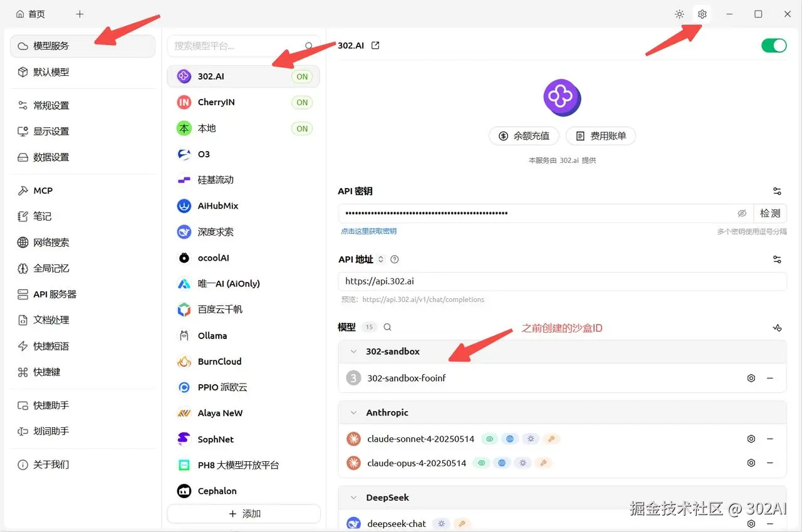Open API address settings sliders icon
Screen dimensions: 802x532
click(x=777, y=259)
